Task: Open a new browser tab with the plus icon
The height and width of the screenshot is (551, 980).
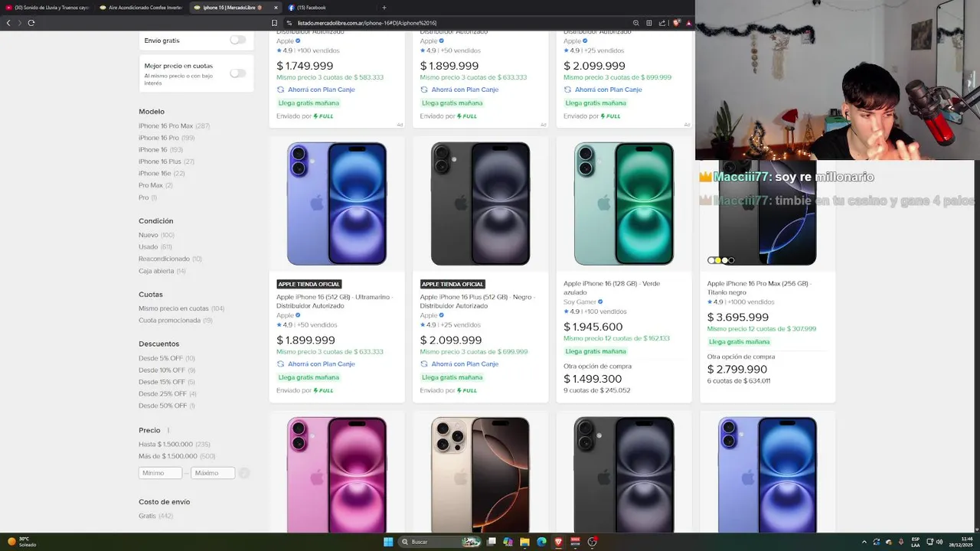Action: pyautogui.click(x=384, y=8)
